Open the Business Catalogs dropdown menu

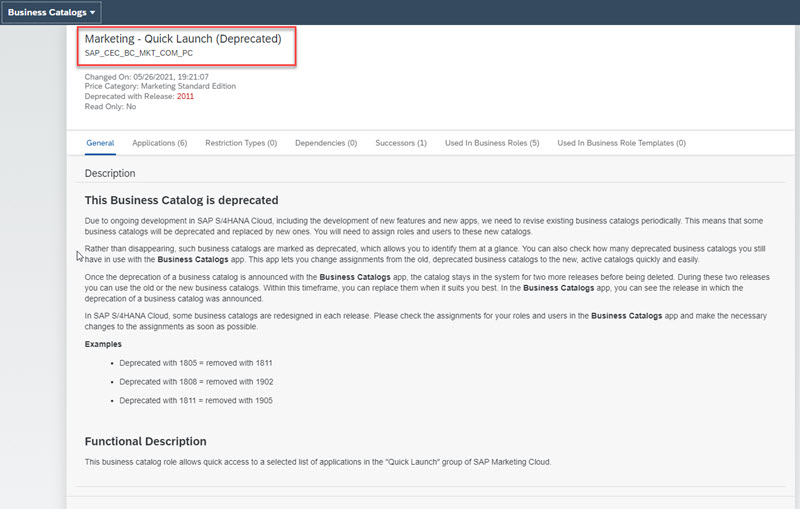tap(51, 12)
